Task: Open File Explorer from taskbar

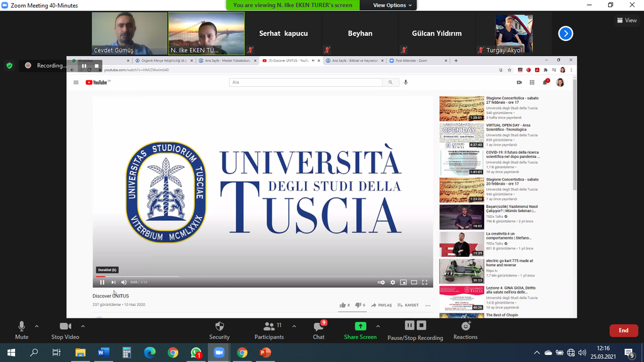Action: pyautogui.click(x=80, y=353)
